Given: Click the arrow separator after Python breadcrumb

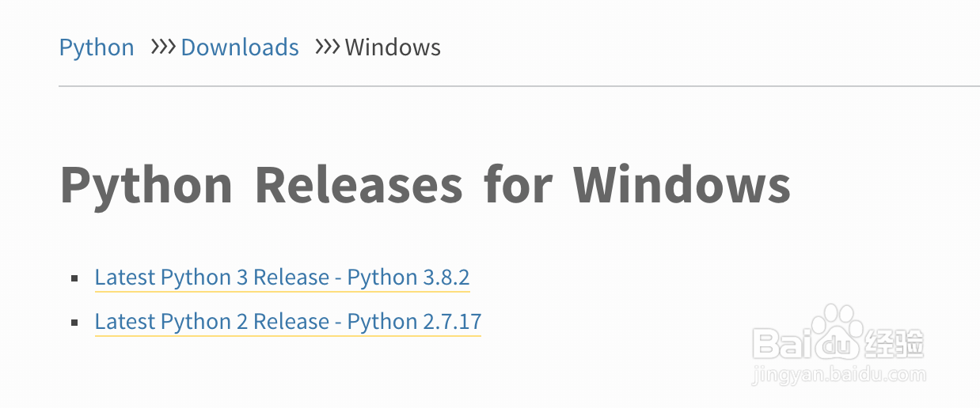Looking at the screenshot, I should (162, 47).
